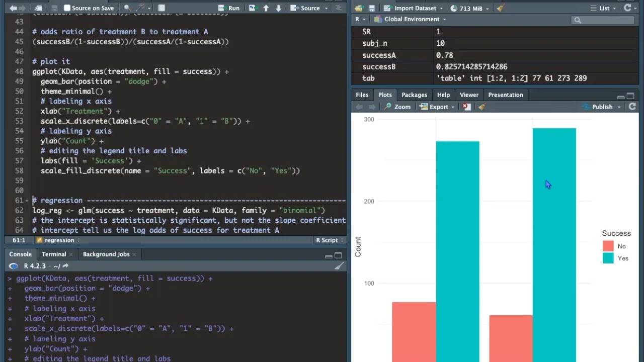Clear console with broom icon

pyautogui.click(x=340, y=266)
